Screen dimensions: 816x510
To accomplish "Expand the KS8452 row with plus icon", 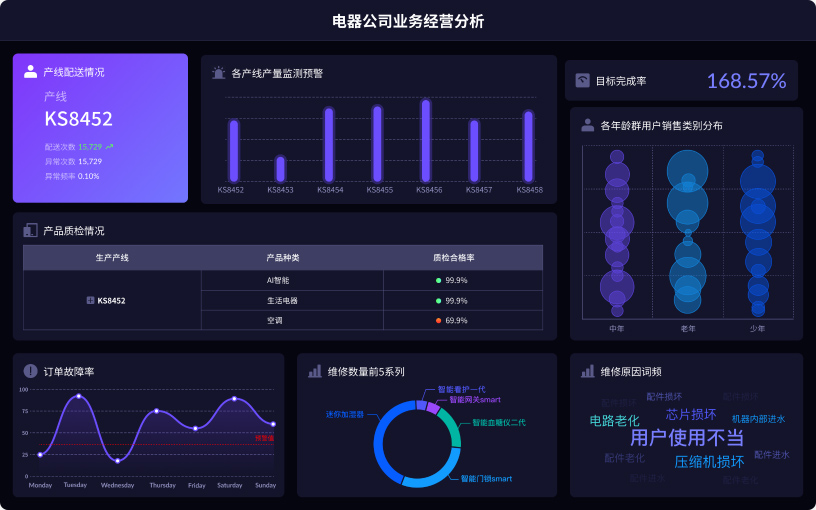I will (x=91, y=300).
